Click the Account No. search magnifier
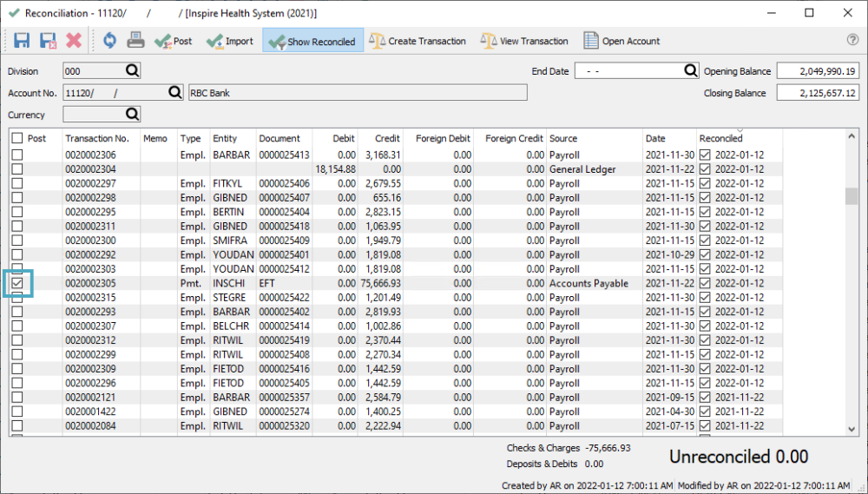Viewport: 868px width, 494px height. pos(174,93)
